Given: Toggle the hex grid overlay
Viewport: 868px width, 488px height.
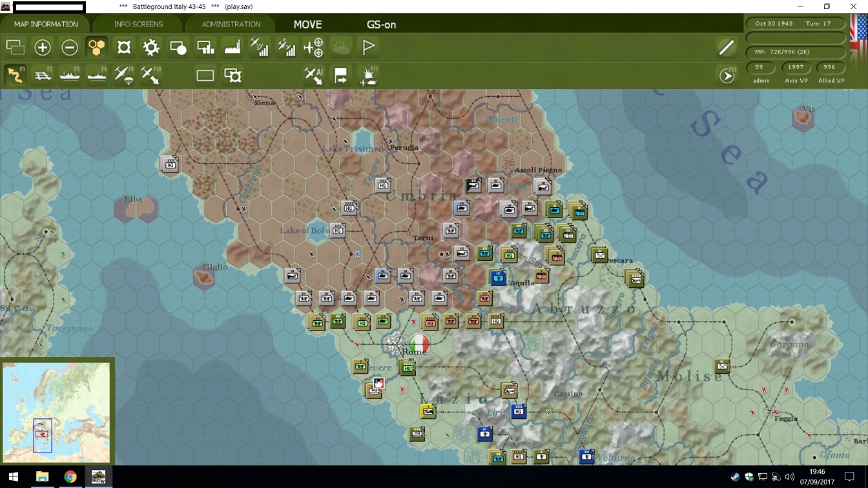Looking at the screenshot, I should pyautogui.click(x=97, y=47).
